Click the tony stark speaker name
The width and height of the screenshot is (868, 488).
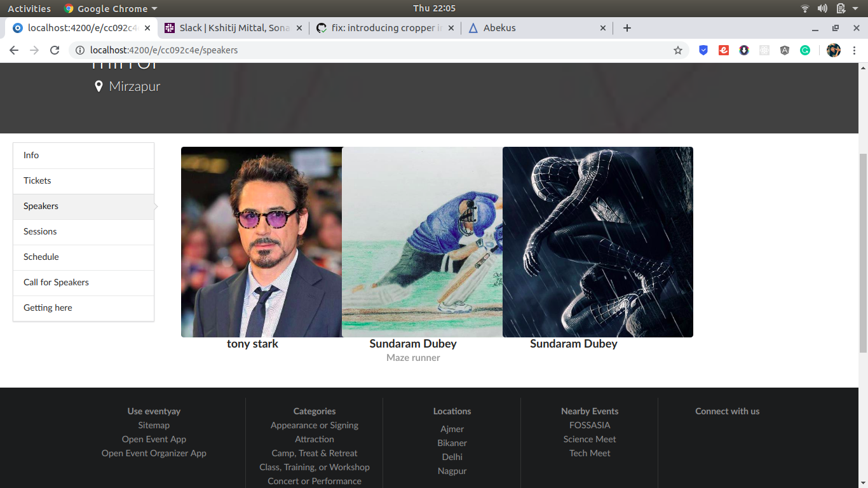click(x=252, y=344)
